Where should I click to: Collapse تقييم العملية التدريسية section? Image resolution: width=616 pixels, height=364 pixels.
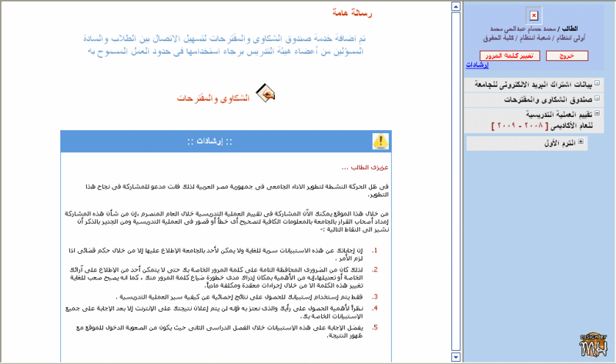[x=598, y=113]
